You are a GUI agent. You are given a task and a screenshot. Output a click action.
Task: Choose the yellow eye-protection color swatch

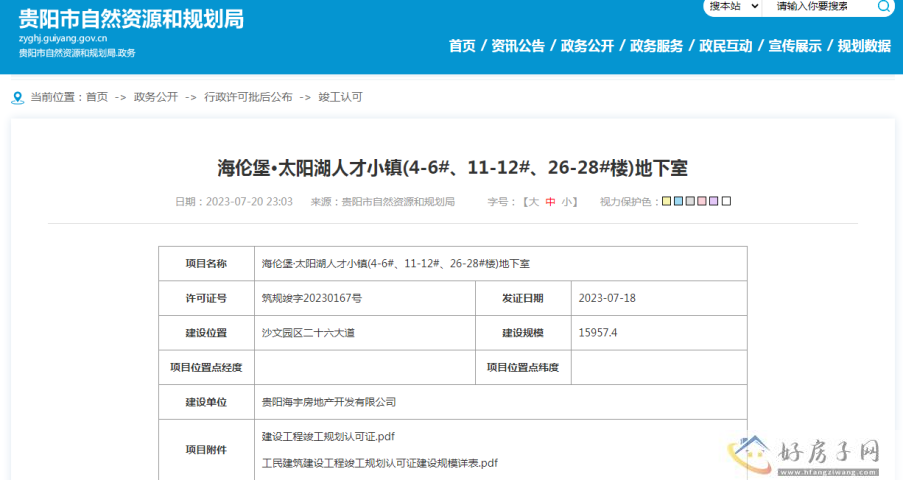[666, 201]
